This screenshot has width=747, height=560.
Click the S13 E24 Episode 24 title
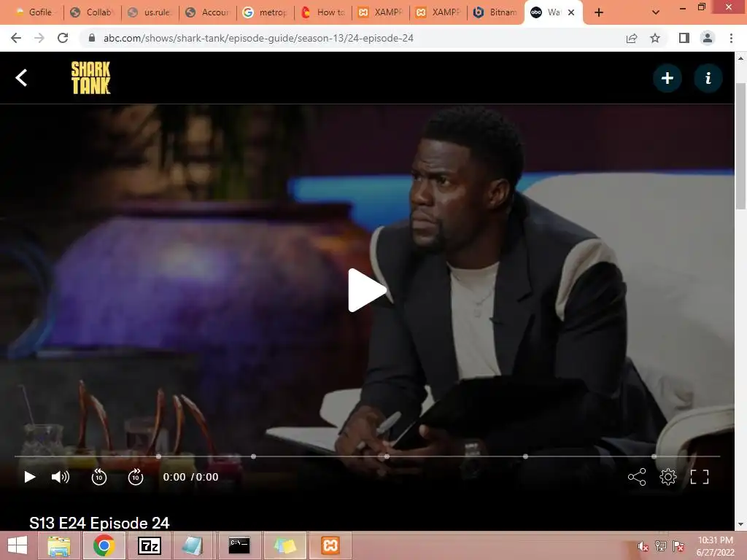99,523
